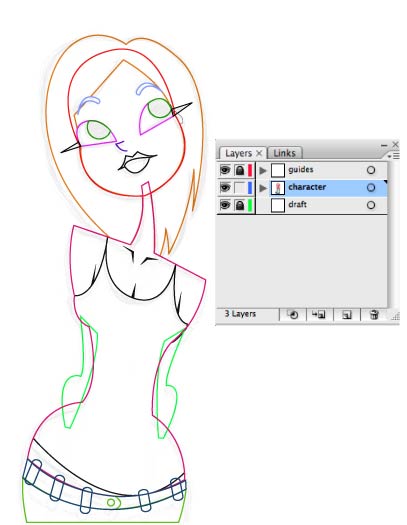Screen dimensions: 407x525
Task: Click the belt buckle circle on canvas
Action: 111,502
